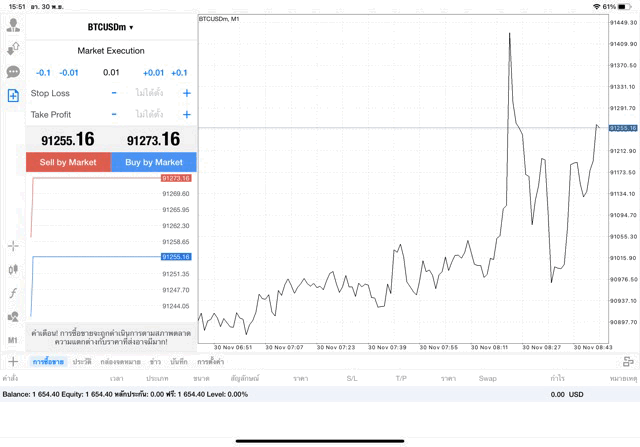Open the ข่าว (News) tab
Screen dimensions: 640x447
point(155,362)
